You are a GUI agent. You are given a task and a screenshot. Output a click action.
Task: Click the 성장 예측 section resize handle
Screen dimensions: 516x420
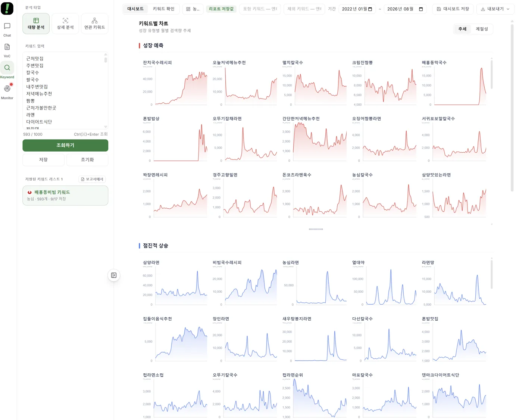click(316, 229)
